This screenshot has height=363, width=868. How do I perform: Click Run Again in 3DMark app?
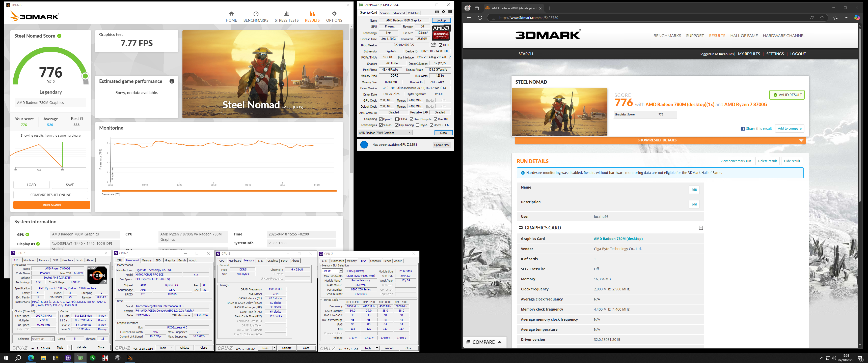[x=51, y=205]
